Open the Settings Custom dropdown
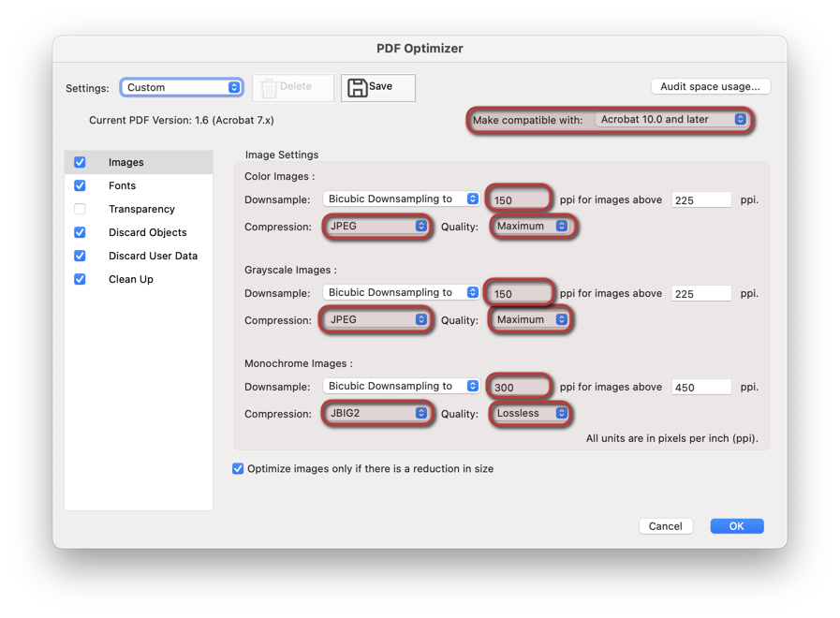 182,87
